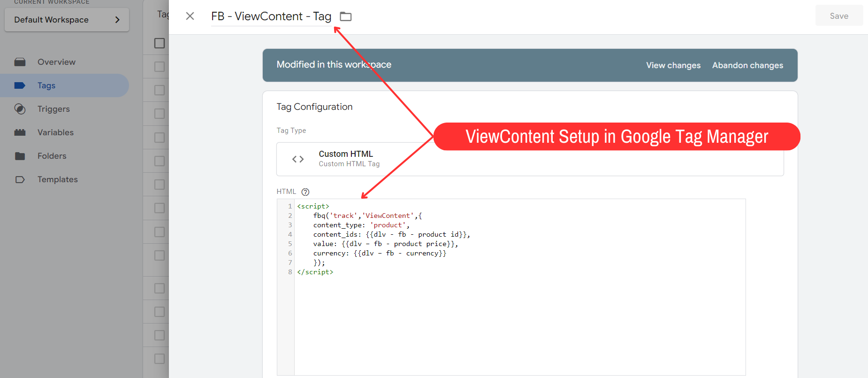Click the Folders folder icon
Viewport: 868px width, 378px height.
(20, 156)
